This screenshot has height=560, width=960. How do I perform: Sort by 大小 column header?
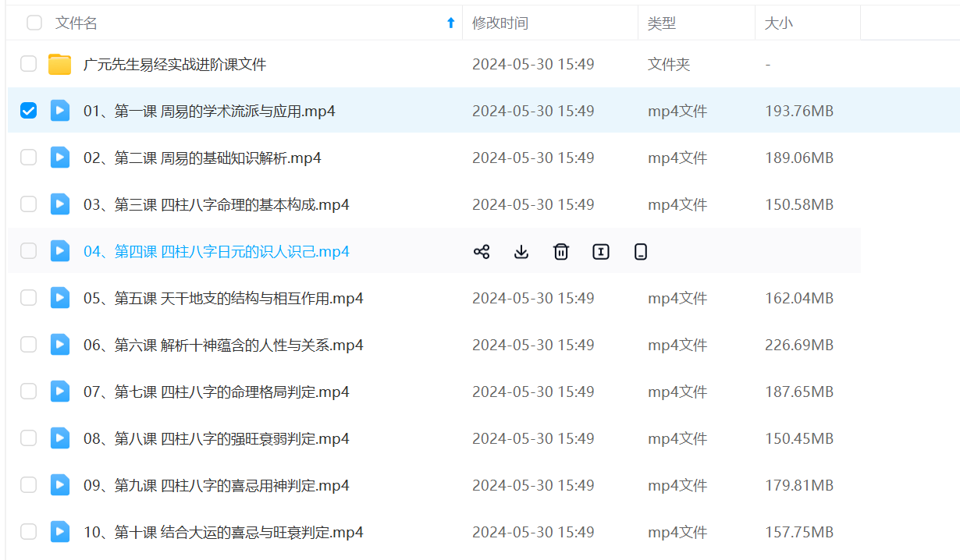pyautogui.click(x=778, y=23)
